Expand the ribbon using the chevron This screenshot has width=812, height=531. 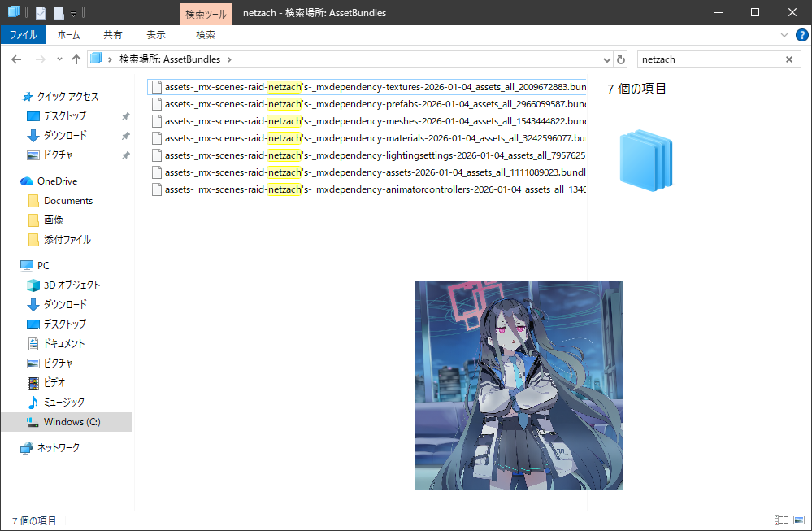click(x=784, y=35)
